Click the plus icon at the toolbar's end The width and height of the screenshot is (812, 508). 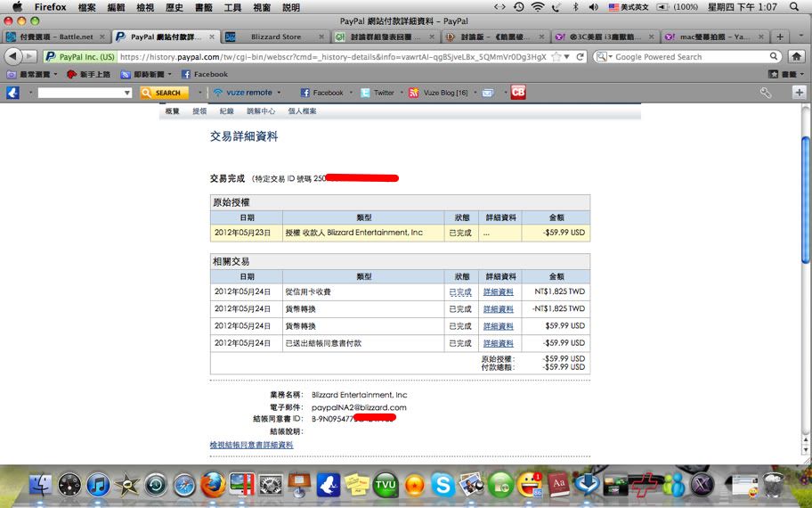[x=799, y=93]
